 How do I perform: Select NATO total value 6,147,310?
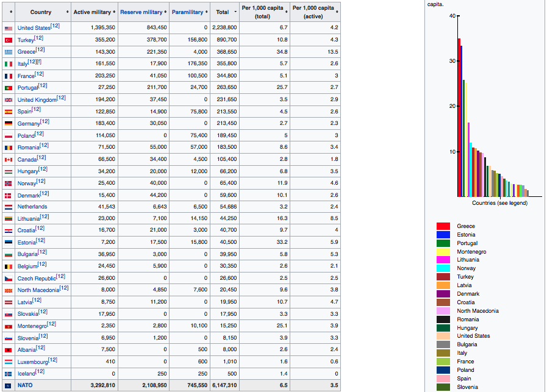tap(224, 385)
